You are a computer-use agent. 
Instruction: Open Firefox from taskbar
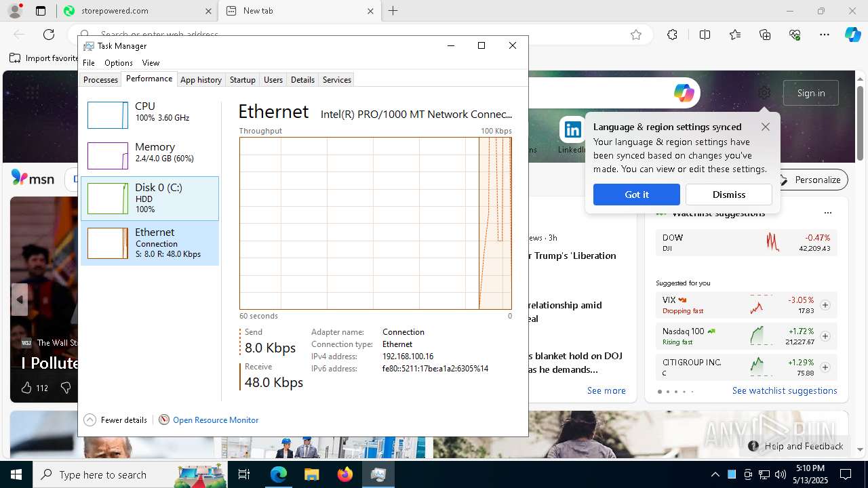pos(344,474)
